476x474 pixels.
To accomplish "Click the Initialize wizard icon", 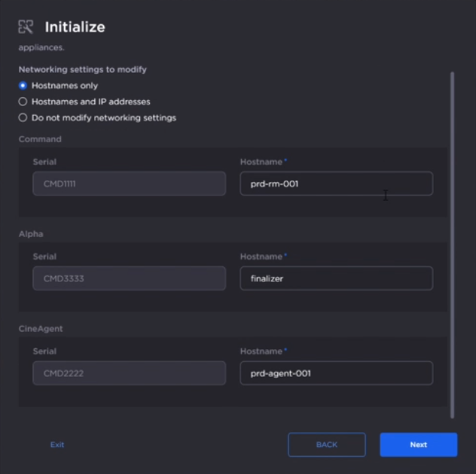I will (x=26, y=26).
